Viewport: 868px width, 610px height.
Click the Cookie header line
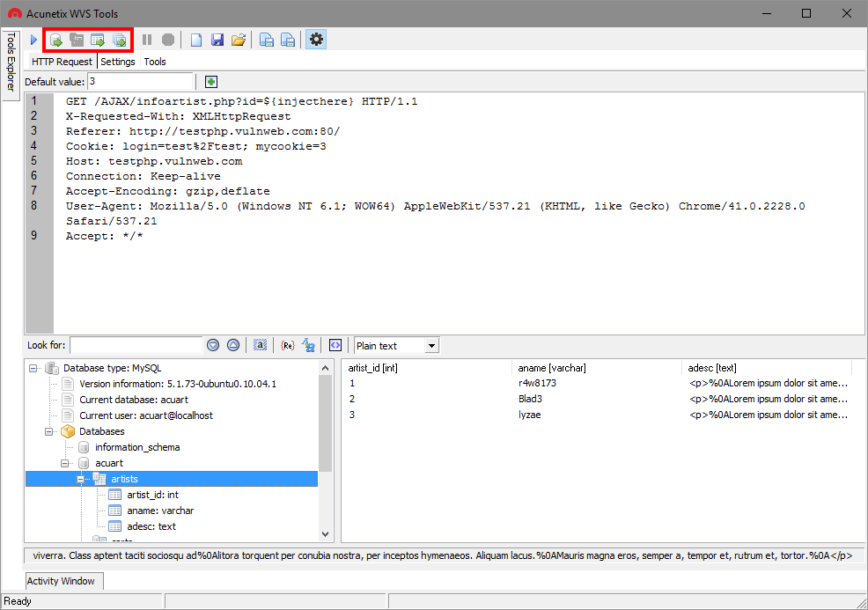196,146
